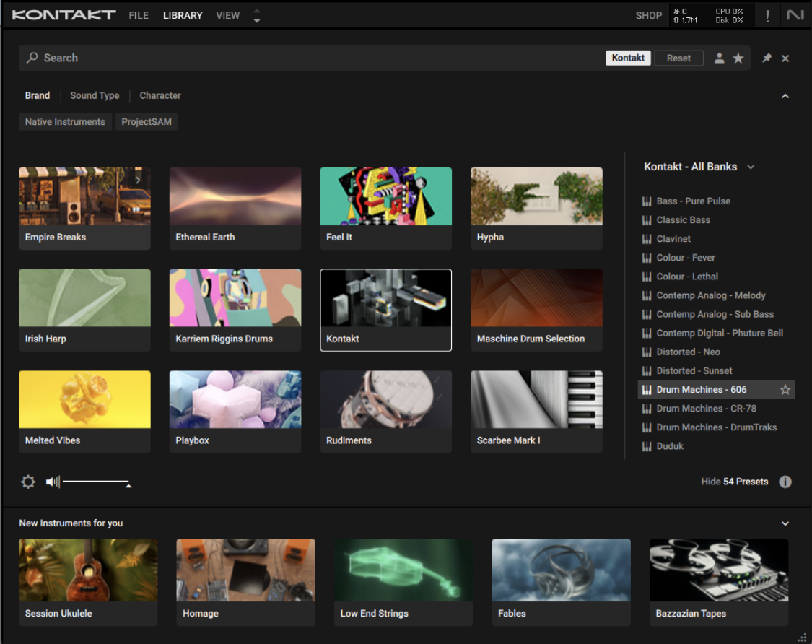Switch to the Sound Type tab
The height and width of the screenshot is (644, 812).
95,95
